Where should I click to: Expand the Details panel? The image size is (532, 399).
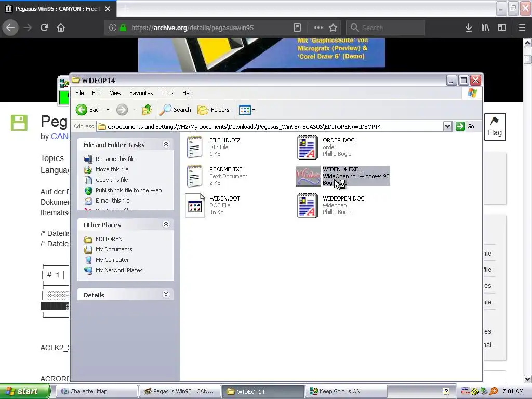166,295
